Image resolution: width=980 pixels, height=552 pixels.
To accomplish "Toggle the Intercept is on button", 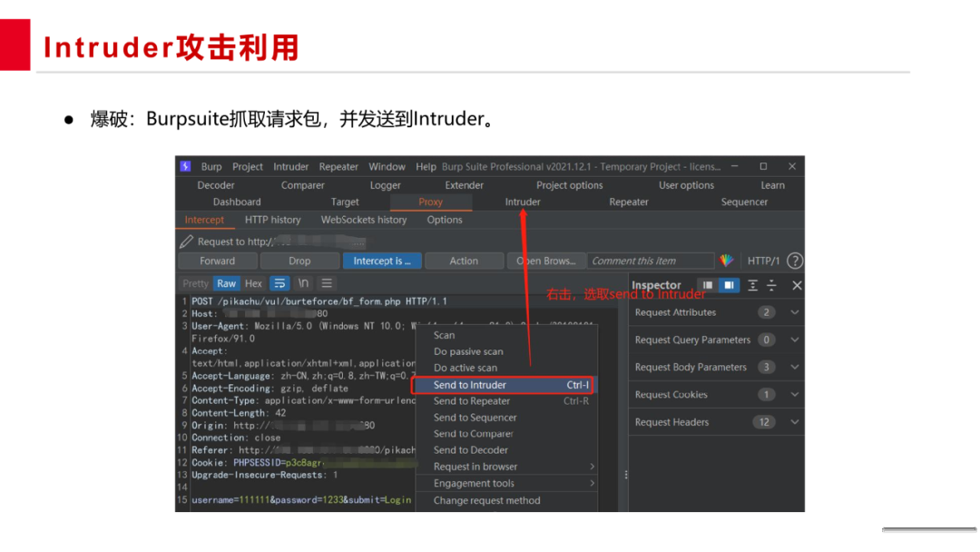I will pyautogui.click(x=382, y=261).
